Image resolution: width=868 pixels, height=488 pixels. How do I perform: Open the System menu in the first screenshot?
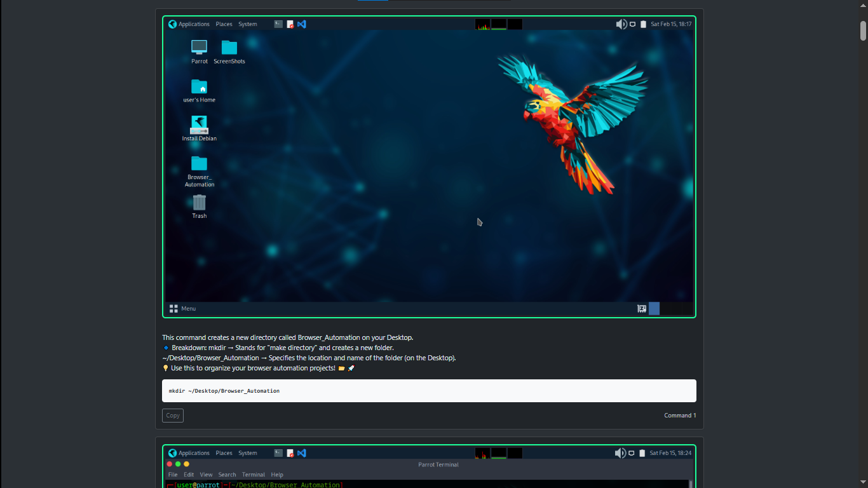(247, 24)
